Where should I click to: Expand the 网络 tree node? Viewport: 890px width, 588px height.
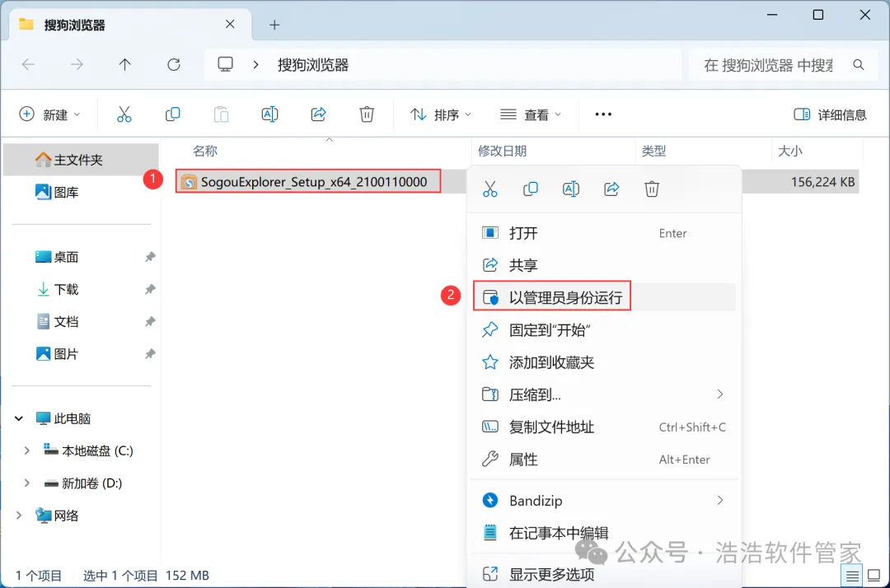coord(19,516)
